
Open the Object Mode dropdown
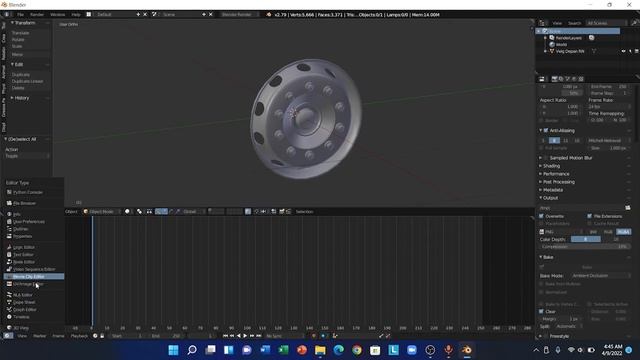click(102, 211)
